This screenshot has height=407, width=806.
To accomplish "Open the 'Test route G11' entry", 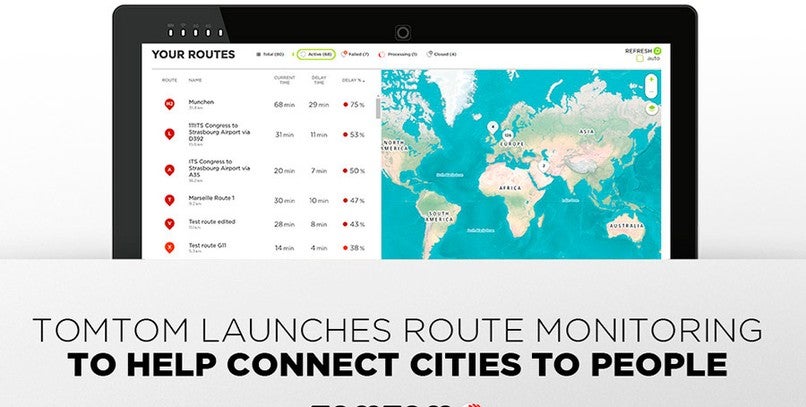I will tap(207, 245).
